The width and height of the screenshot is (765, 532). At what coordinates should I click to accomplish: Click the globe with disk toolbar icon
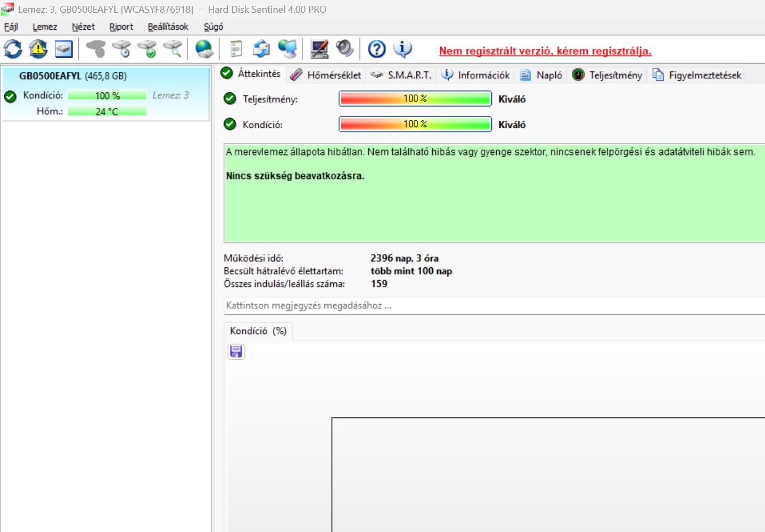click(204, 49)
